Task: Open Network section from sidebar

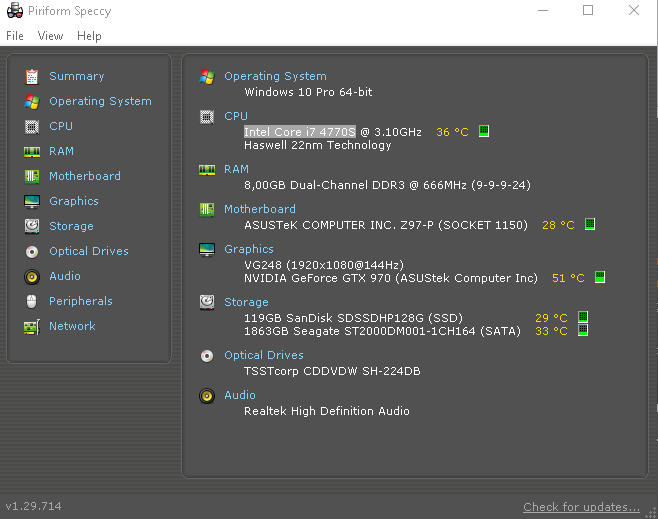Action: click(72, 326)
